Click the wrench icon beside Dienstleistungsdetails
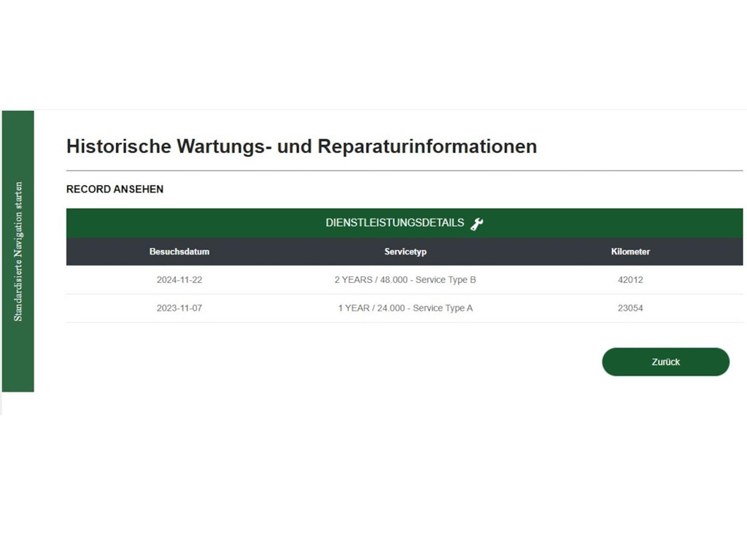The image size is (747, 560). 477,224
